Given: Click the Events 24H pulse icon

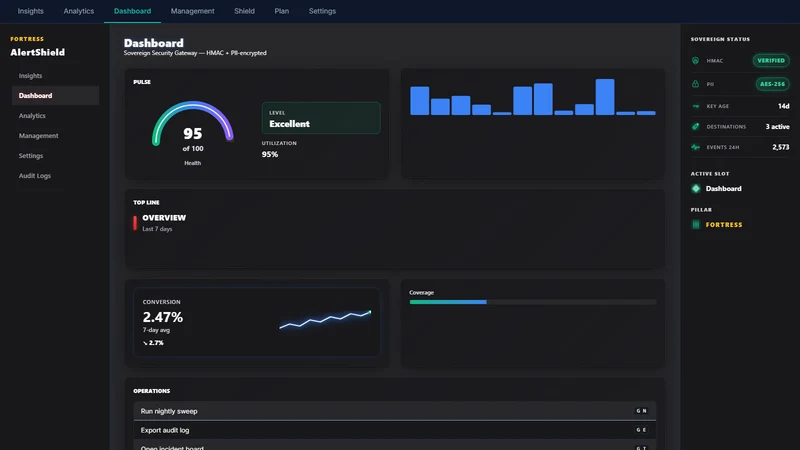Looking at the screenshot, I should (x=695, y=147).
